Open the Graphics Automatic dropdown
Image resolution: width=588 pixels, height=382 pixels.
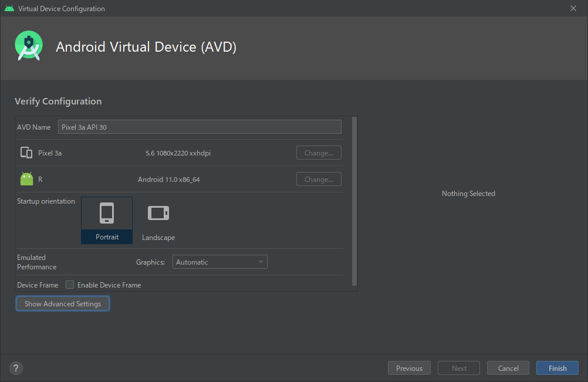coord(219,262)
